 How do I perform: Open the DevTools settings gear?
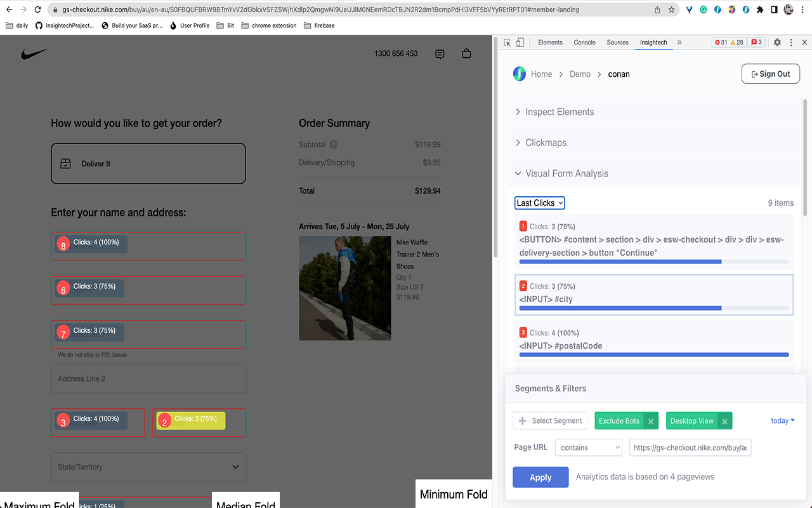coord(777,42)
